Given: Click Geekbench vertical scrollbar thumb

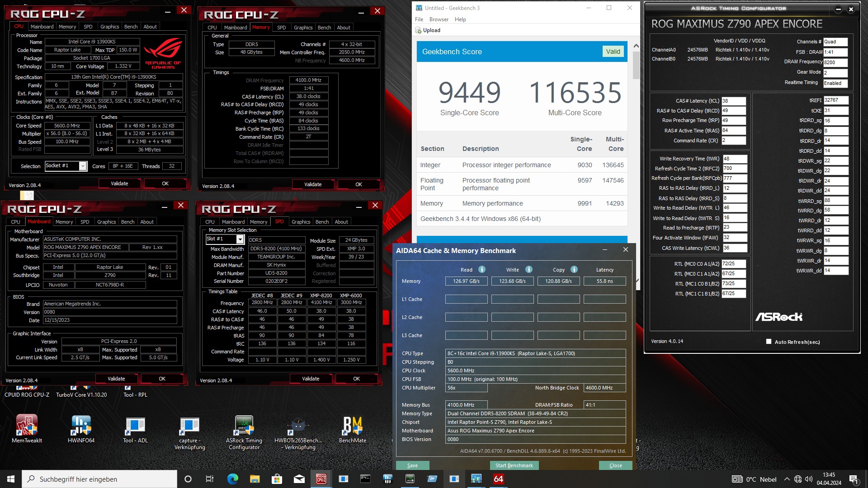Looking at the screenshot, I should point(636,66).
